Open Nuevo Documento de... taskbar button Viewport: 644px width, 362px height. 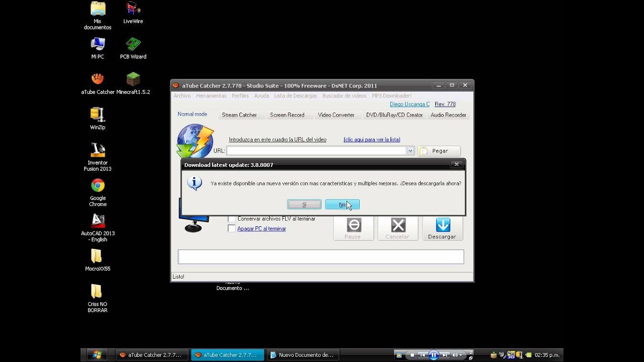click(303, 355)
